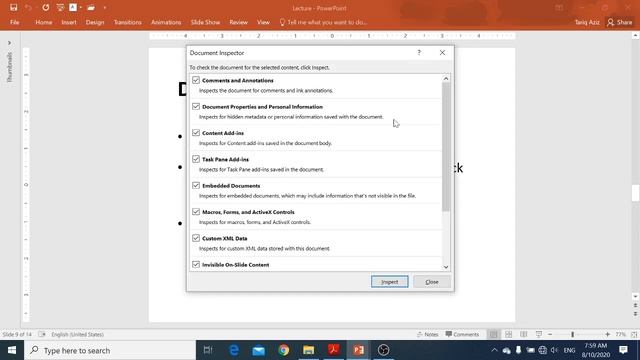
Task: Open the Customize Quick Access Toolbar arrow
Action: click(105, 8)
